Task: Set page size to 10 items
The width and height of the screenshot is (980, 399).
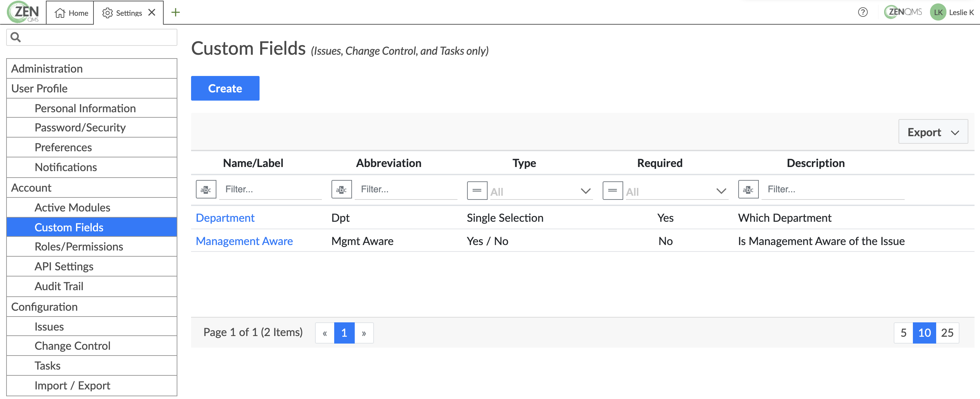Action: [924, 333]
